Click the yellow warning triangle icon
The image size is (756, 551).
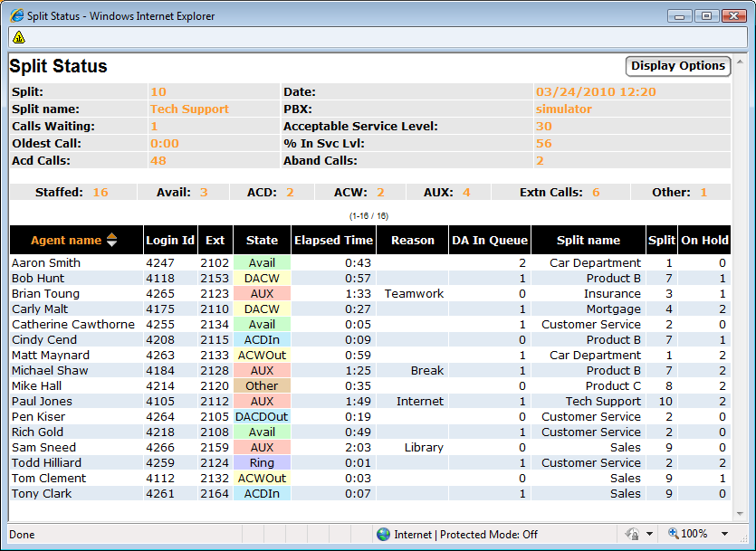point(19,37)
